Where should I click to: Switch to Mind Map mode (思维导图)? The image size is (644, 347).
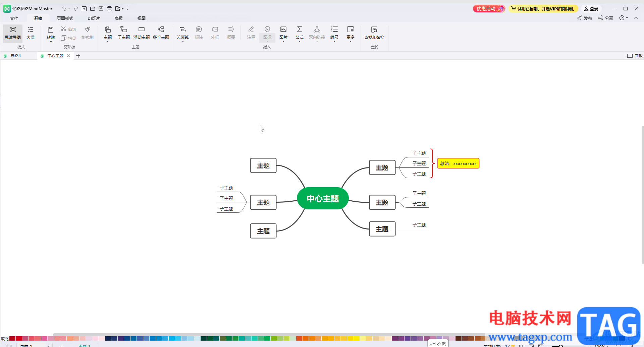coord(13,33)
